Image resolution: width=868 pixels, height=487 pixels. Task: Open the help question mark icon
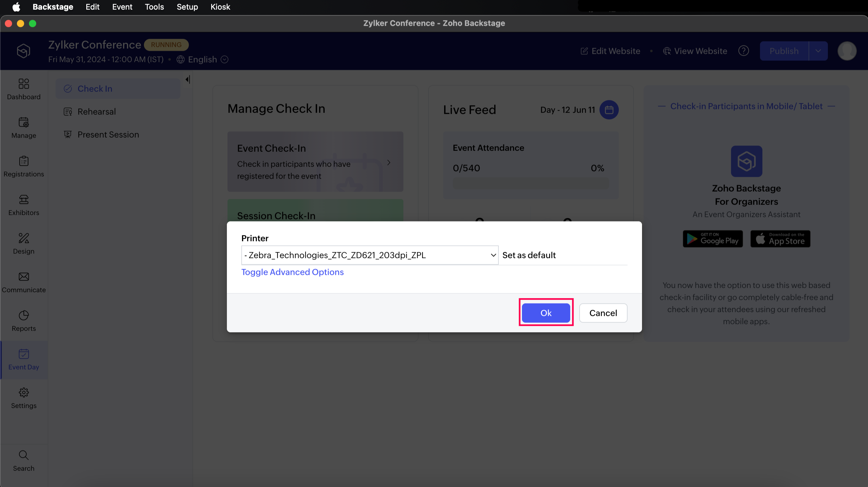click(743, 51)
